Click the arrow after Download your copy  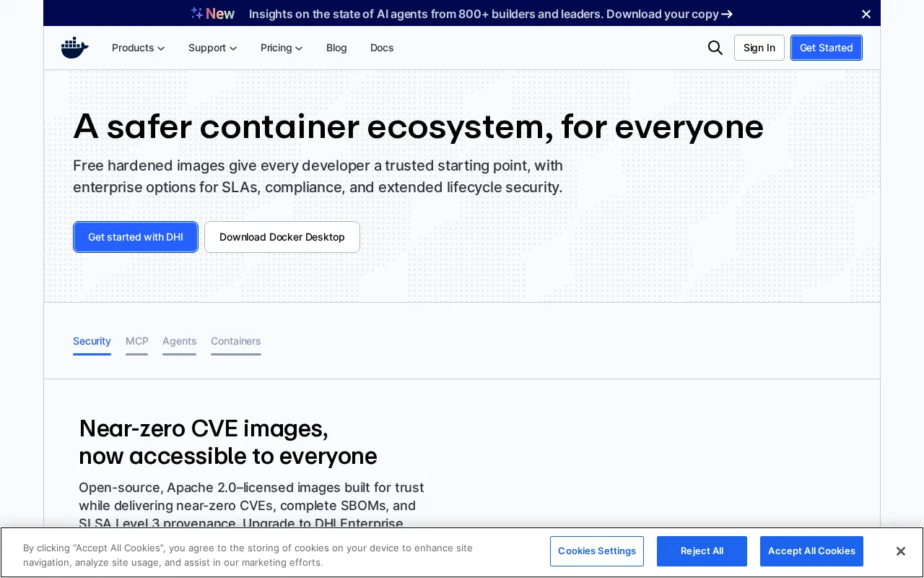click(727, 14)
